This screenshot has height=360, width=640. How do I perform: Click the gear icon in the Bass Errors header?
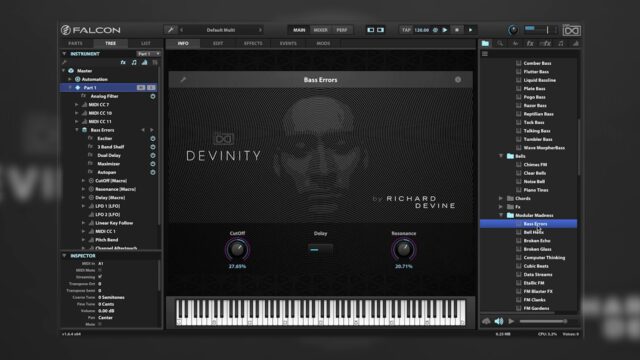(x=458, y=80)
